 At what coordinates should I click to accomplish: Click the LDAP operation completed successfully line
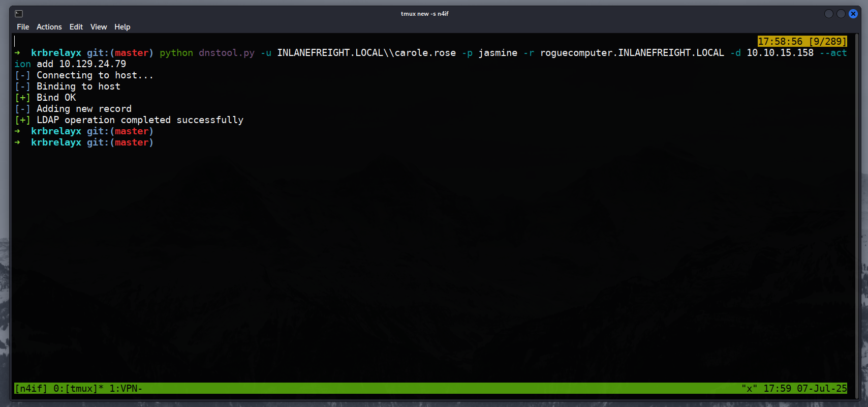pyautogui.click(x=140, y=120)
